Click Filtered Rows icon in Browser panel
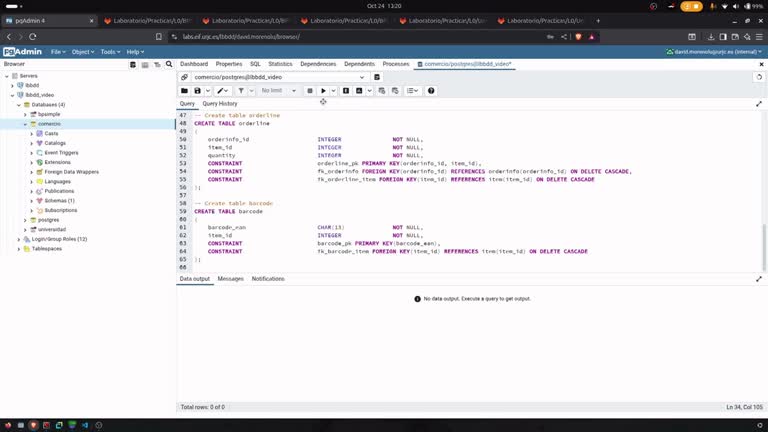768x432 pixels. 157,64
